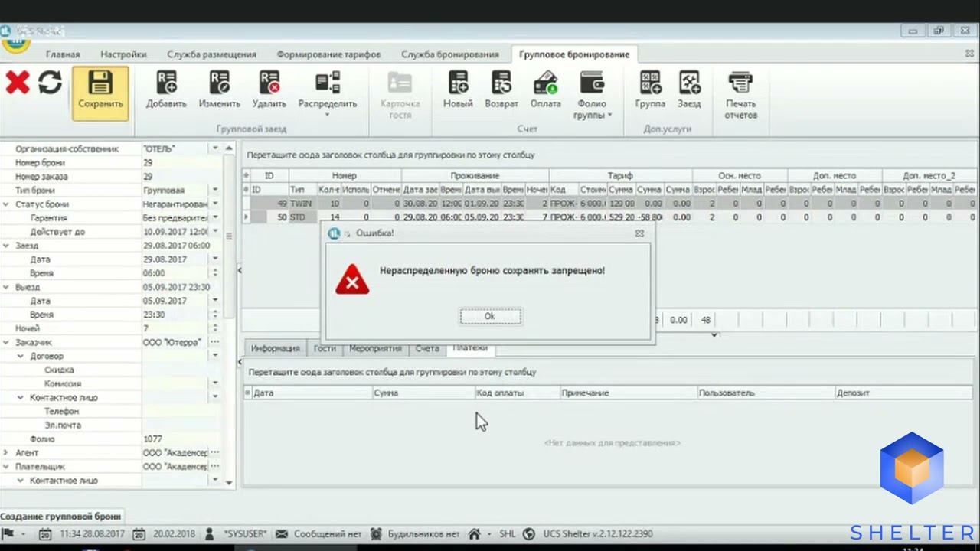Adjust the Заезд Время spinner
The height and width of the screenshot is (551, 980).
[215, 272]
